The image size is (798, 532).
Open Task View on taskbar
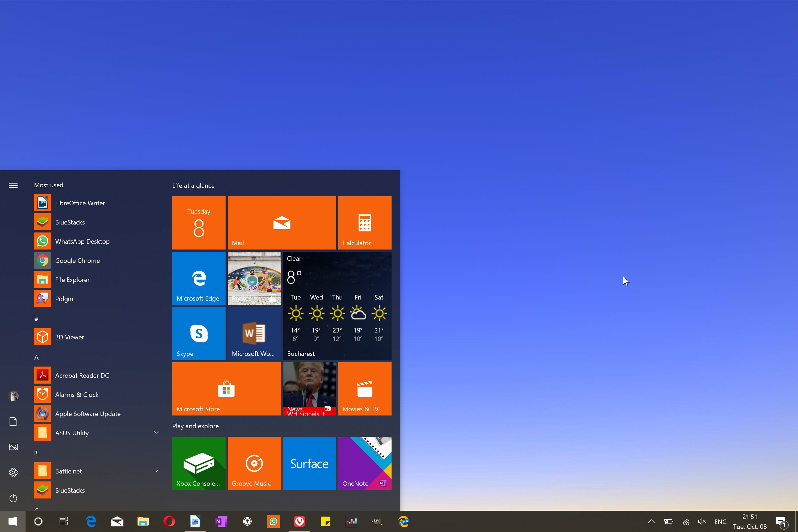64,521
